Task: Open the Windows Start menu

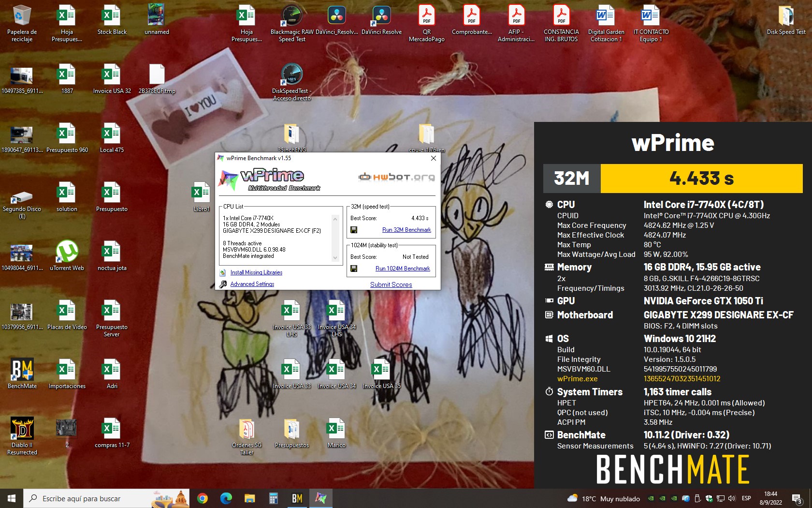Action: tap(12, 498)
